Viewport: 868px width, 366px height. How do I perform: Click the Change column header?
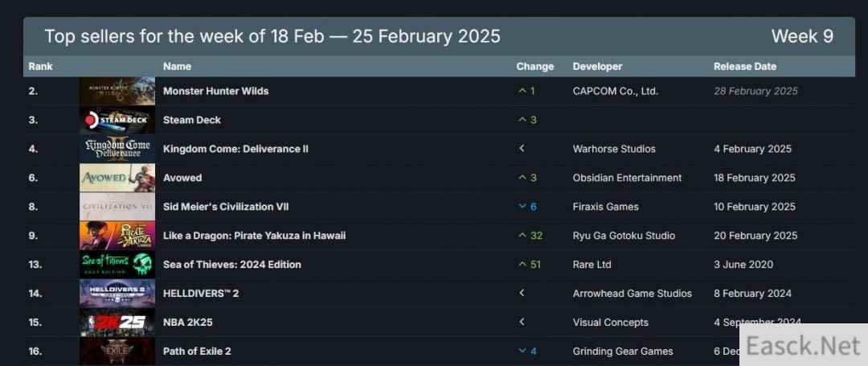(534, 67)
